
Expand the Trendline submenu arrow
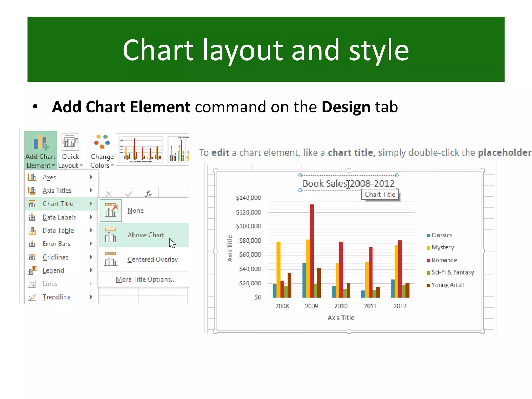[91, 297]
